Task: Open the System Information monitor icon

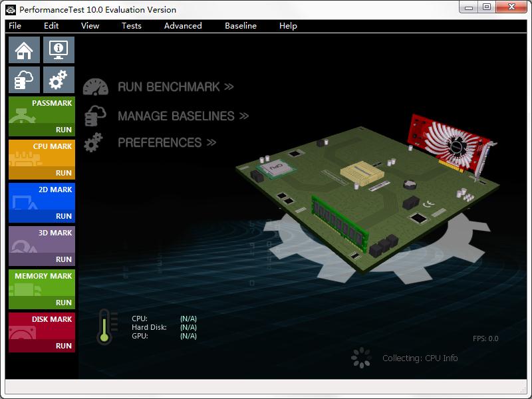Action: click(59, 50)
